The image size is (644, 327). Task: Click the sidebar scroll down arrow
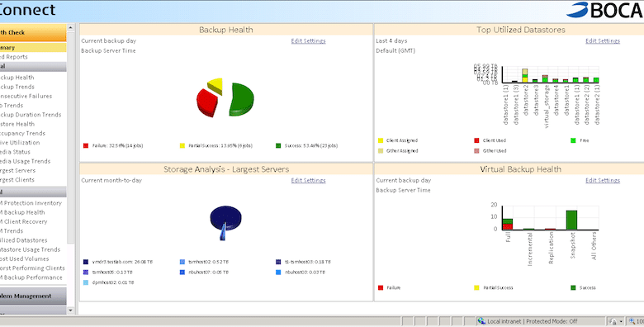71,310
